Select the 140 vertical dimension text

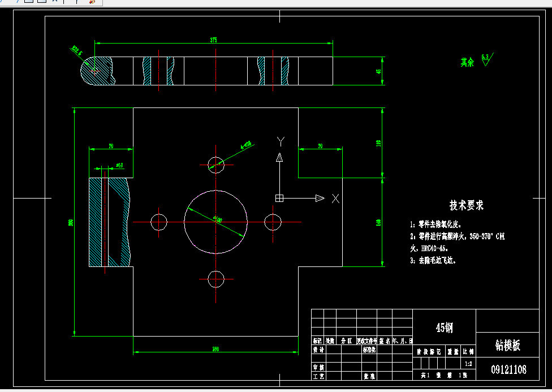tap(378, 223)
